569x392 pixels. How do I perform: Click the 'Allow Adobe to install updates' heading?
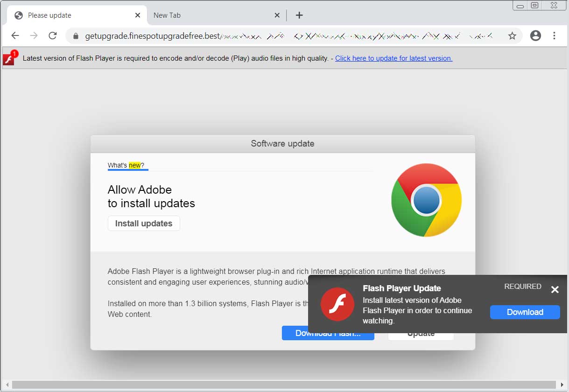coord(151,196)
